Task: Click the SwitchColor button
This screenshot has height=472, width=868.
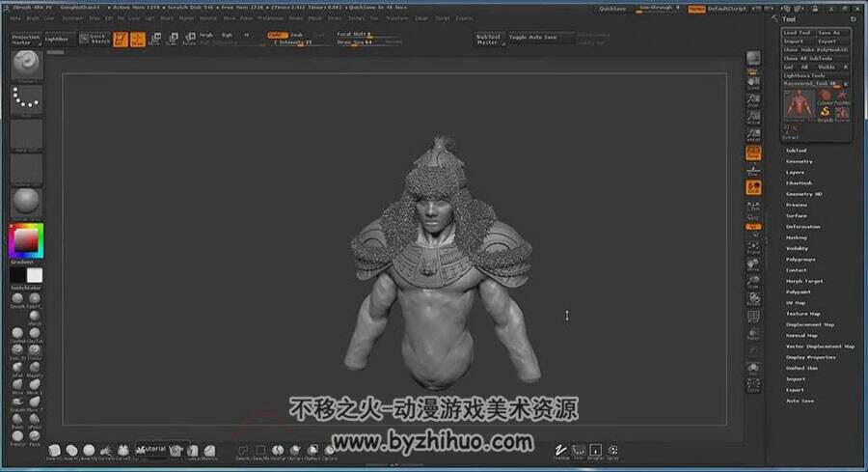Action: [x=26, y=288]
